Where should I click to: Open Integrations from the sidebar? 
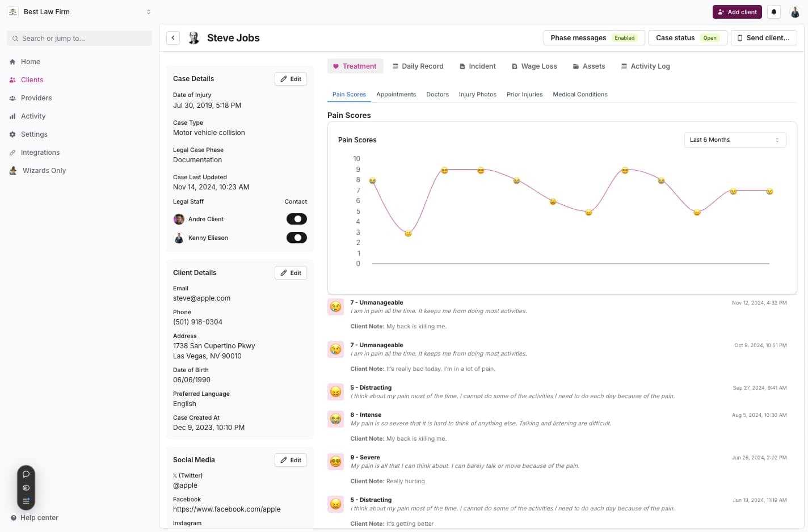tap(40, 152)
